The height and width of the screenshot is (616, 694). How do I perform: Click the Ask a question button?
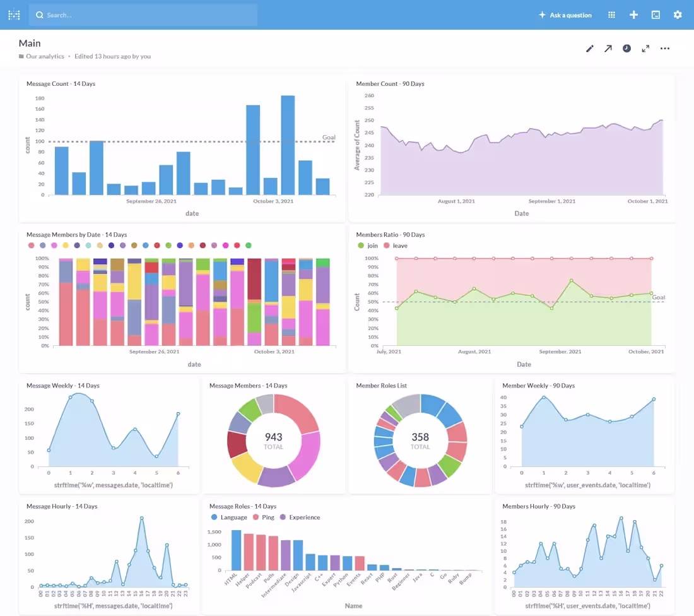click(x=565, y=15)
